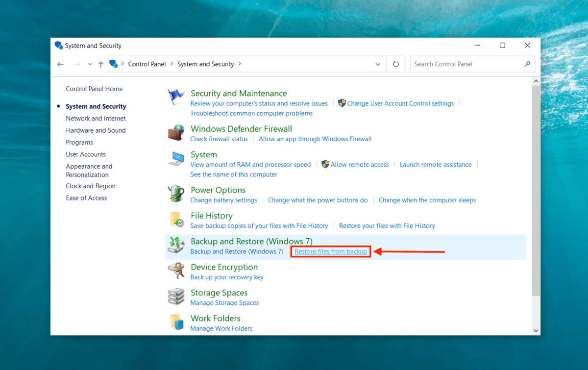Click Troubleshoot common computer problems
Image resolution: width=588 pixels, height=370 pixels.
pyautogui.click(x=251, y=113)
